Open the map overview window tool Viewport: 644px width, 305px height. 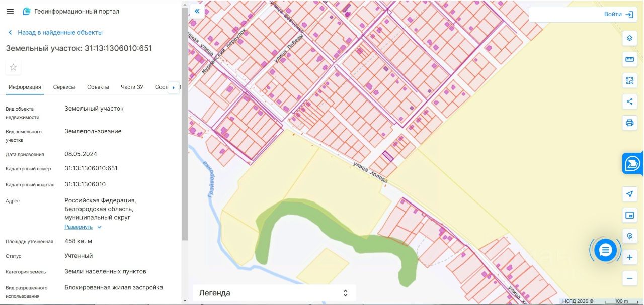point(629,215)
